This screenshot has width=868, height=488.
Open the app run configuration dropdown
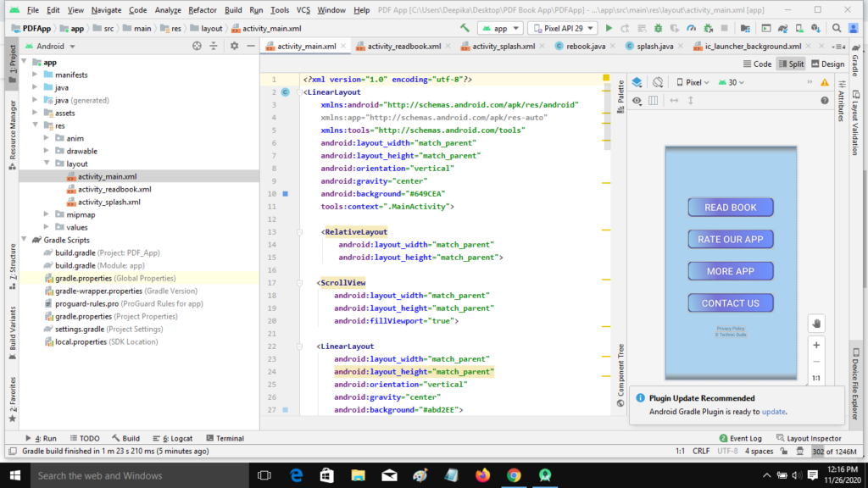(x=500, y=28)
